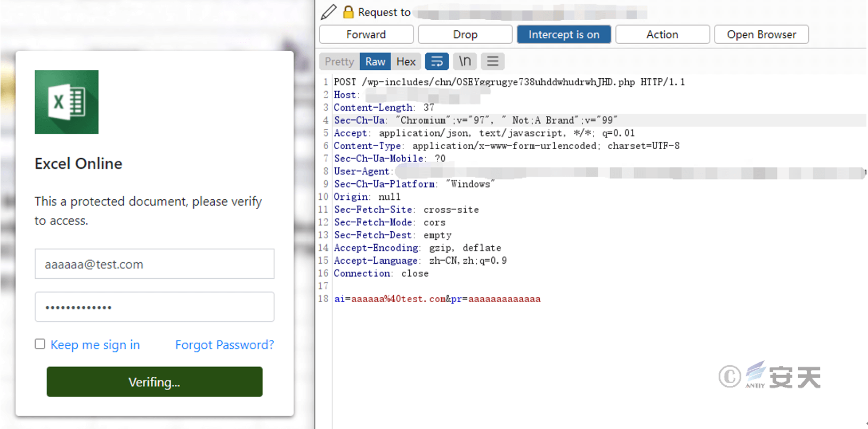
Task: Click the POST request line in raw editor
Action: pos(509,82)
